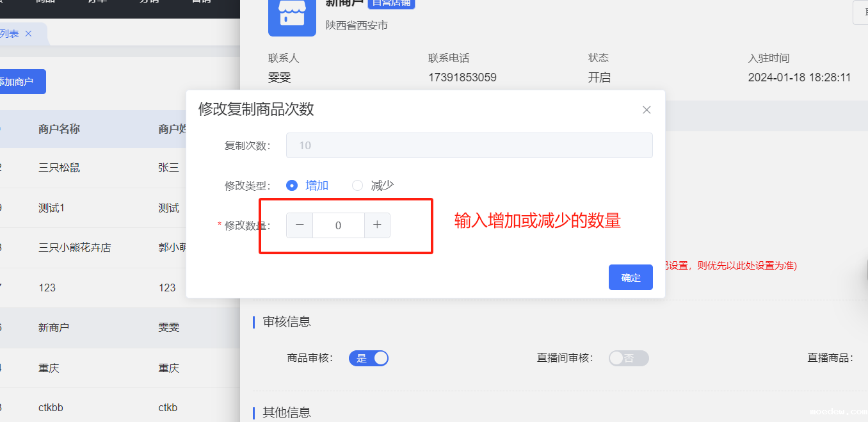
Task: Click the 自营店铺 tag
Action: click(391, 3)
